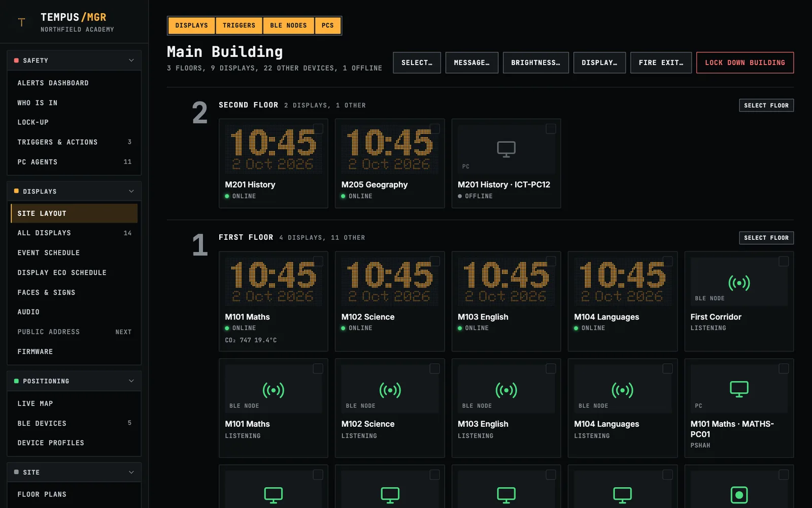Click the BLE node icon on M101 Maths card

click(x=273, y=390)
